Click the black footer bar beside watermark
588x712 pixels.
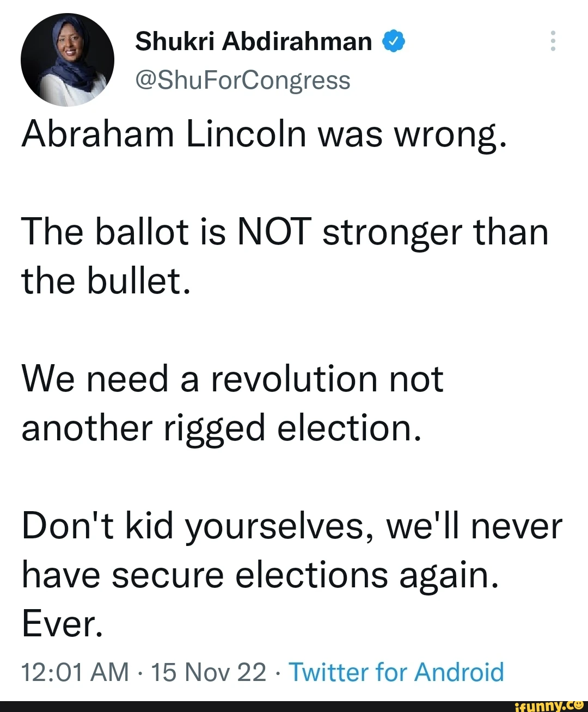point(256,706)
